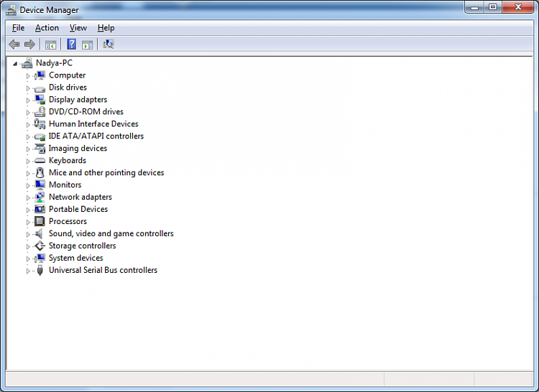Select the Network adapters label
The width and height of the screenshot is (539, 392).
(80, 197)
